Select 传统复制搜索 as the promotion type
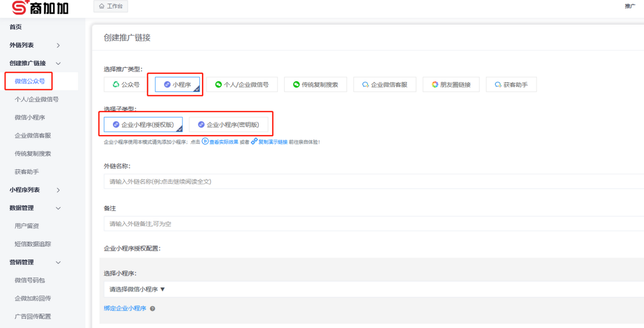The height and width of the screenshot is (328, 644). click(x=315, y=84)
